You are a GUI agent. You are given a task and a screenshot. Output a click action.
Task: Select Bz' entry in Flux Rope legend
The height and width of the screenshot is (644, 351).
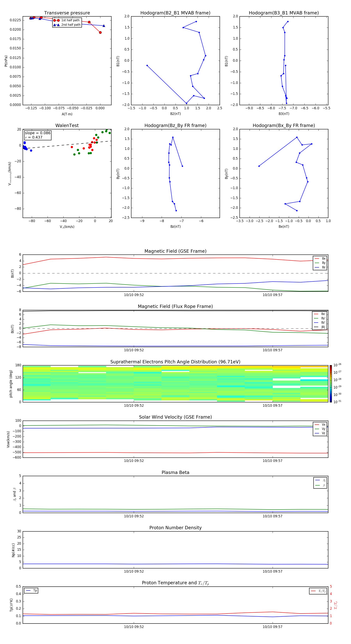pyautogui.click(x=320, y=323)
